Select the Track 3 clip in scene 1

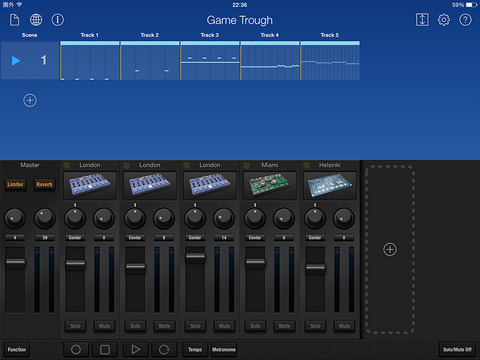click(210, 61)
